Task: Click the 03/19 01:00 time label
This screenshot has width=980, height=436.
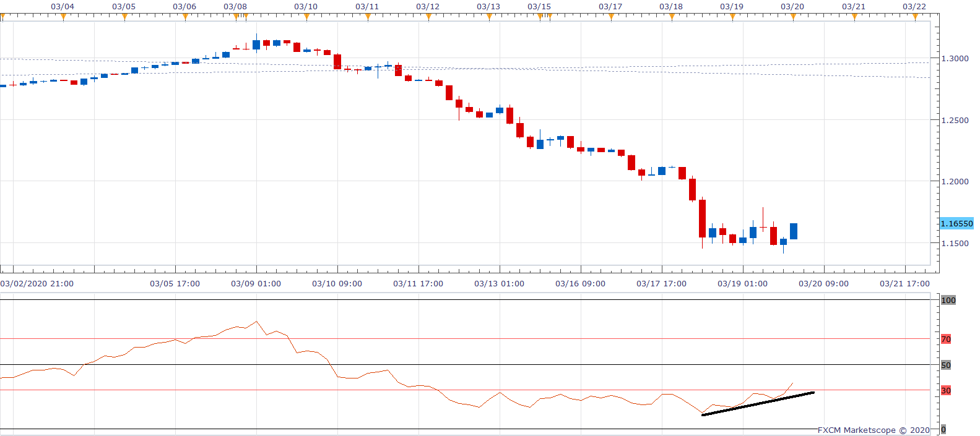Action: coord(743,283)
